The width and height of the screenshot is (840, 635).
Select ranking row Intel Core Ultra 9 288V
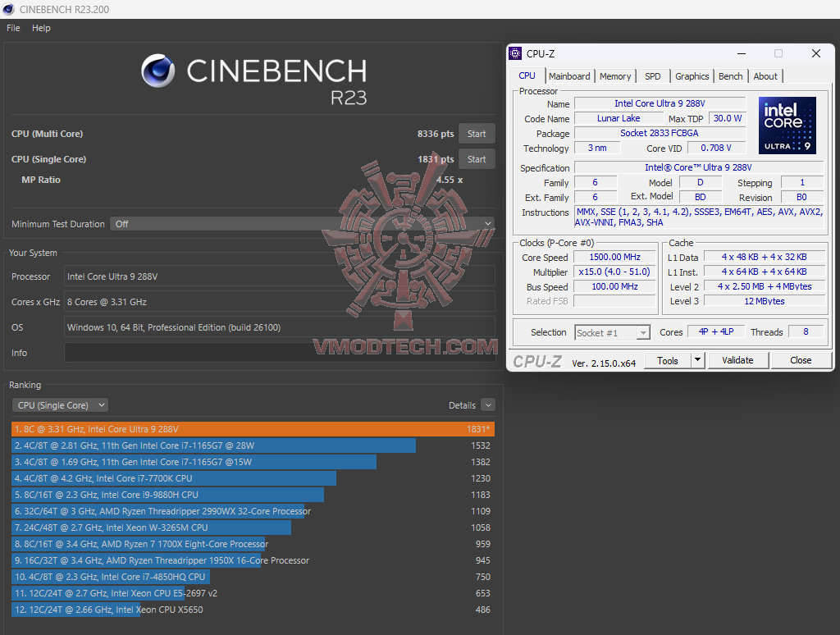253,429
